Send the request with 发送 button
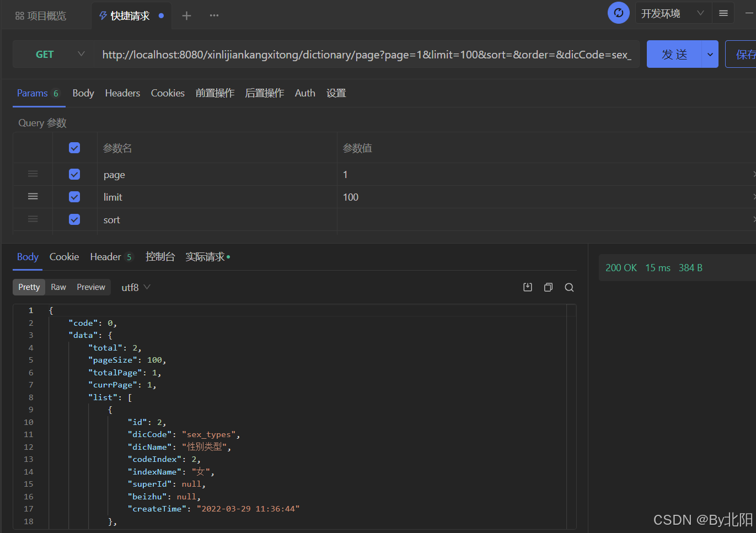 click(x=674, y=54)
